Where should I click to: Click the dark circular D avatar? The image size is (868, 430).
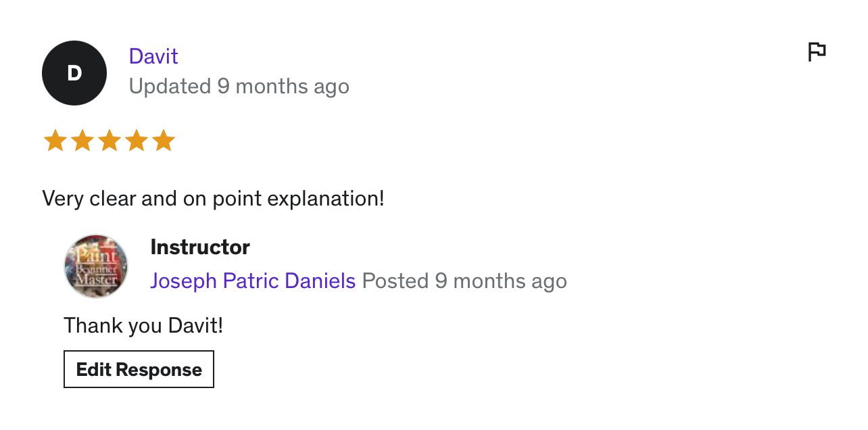[x=74, y=73]
